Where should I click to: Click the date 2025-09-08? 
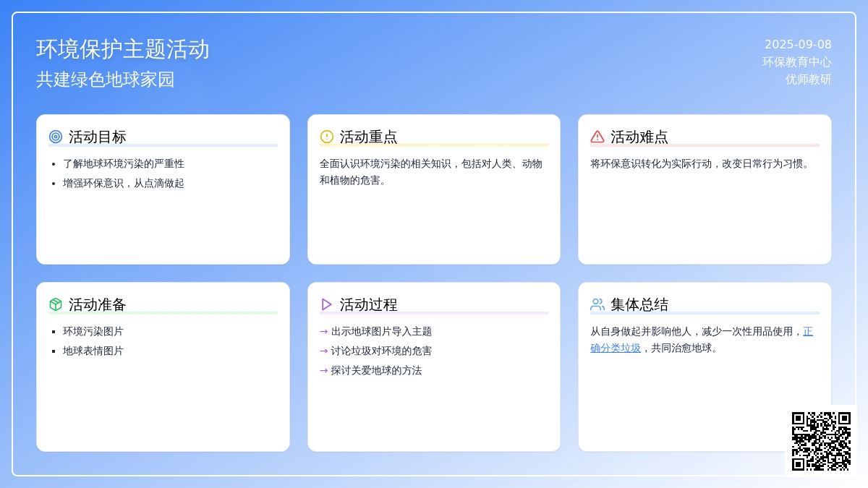798,44
